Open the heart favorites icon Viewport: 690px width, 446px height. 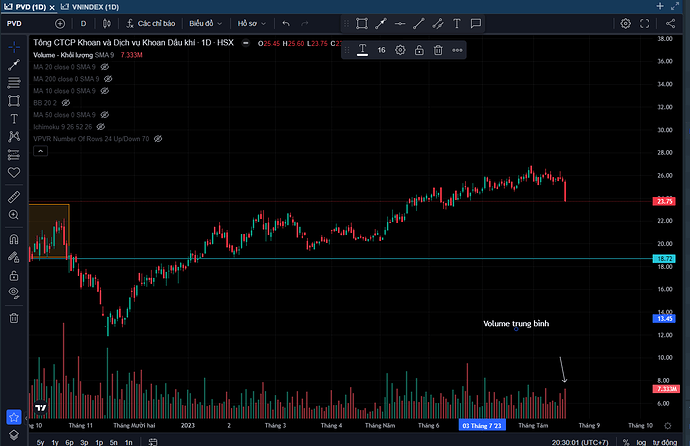(14, 172)
